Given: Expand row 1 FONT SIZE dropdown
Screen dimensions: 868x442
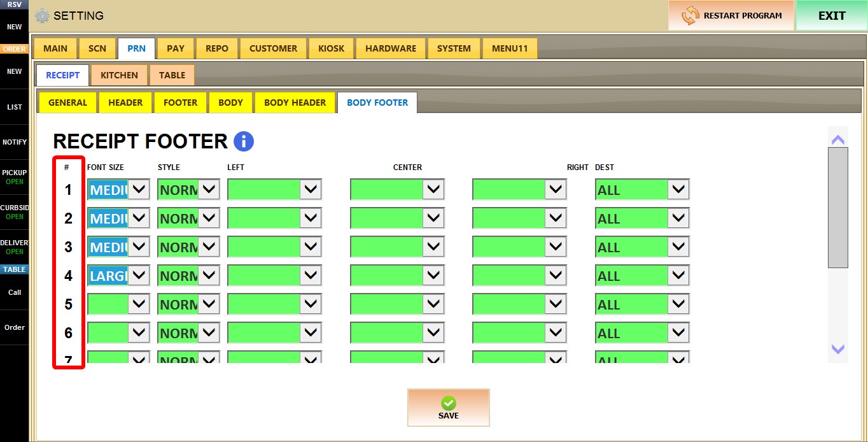Looking at the screenshot, I should pos(139,189).
